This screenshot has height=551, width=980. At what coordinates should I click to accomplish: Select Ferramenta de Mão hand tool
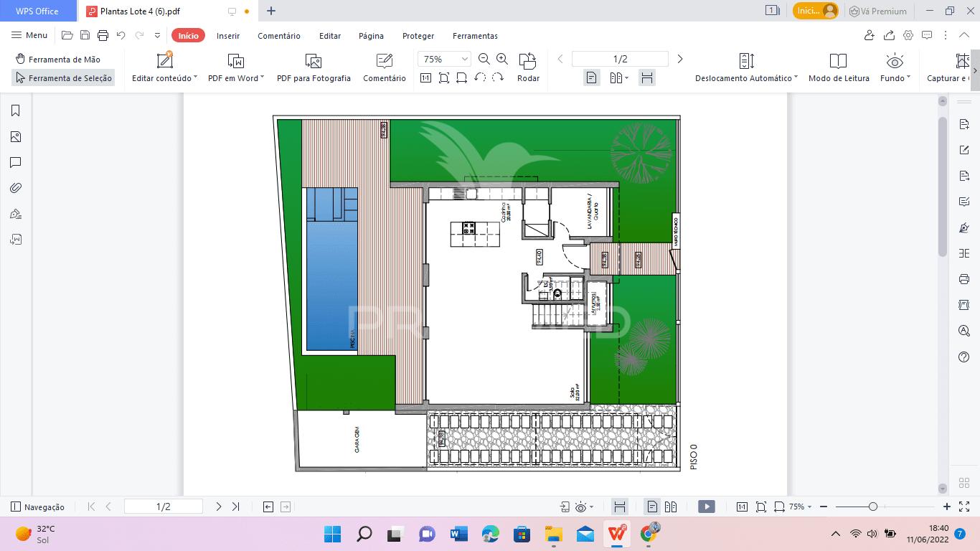57,60
